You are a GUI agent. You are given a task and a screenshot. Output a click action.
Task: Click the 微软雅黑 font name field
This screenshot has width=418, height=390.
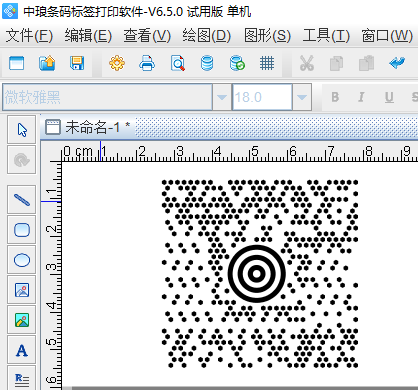coord(107,97)
